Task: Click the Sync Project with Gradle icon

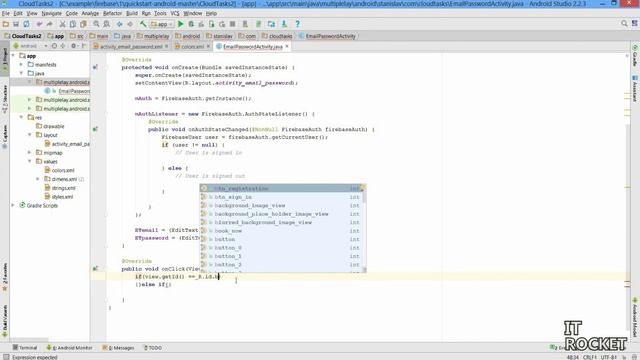Action: [x=258, y=24]
